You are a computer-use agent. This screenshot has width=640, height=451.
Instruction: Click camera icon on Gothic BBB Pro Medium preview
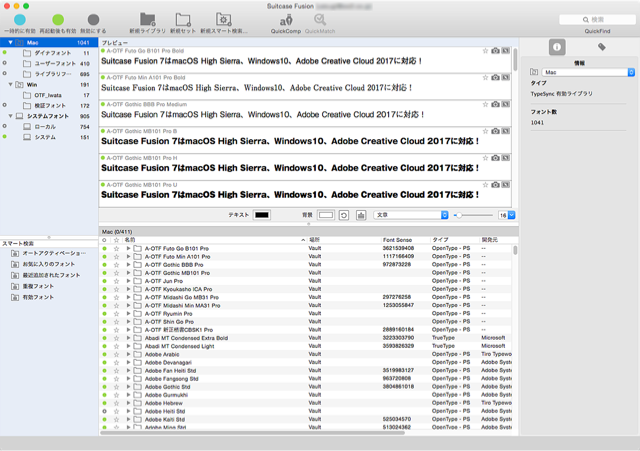pos(495,104)
